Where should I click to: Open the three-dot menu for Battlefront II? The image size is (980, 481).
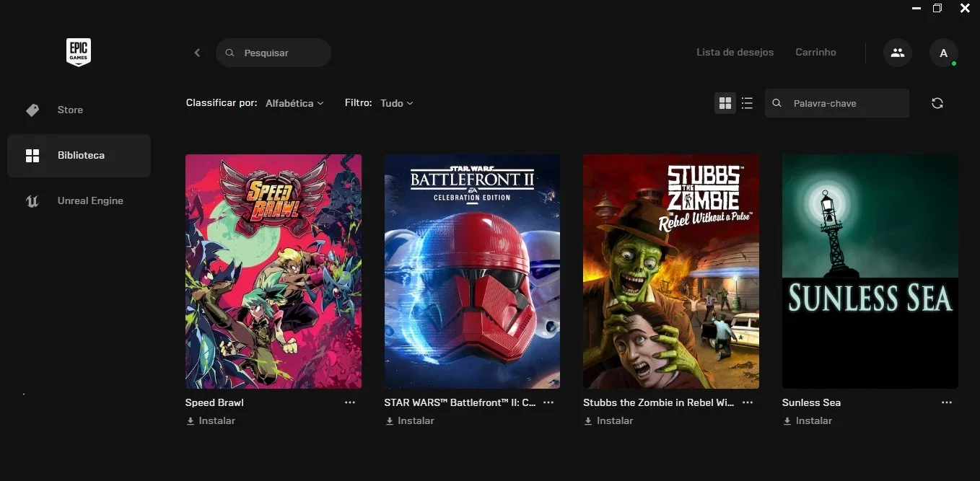[x=548, y=402]
